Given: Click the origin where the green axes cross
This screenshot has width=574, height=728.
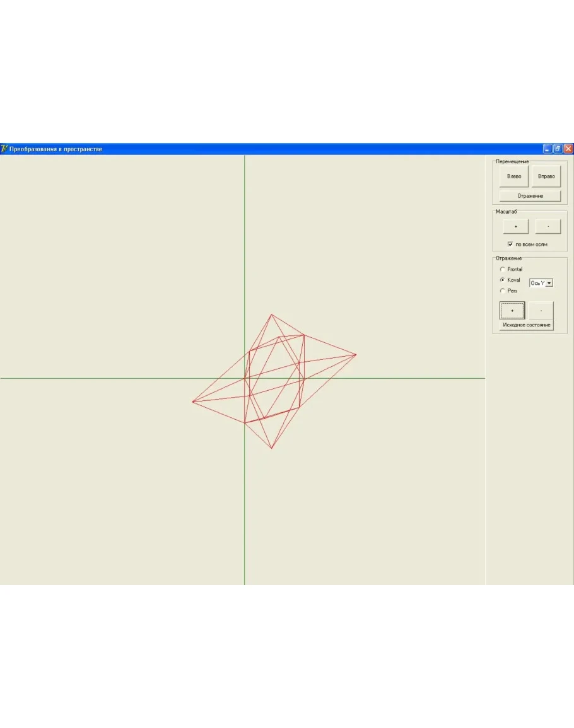Looking at the screenshot, I should [244, 378].
